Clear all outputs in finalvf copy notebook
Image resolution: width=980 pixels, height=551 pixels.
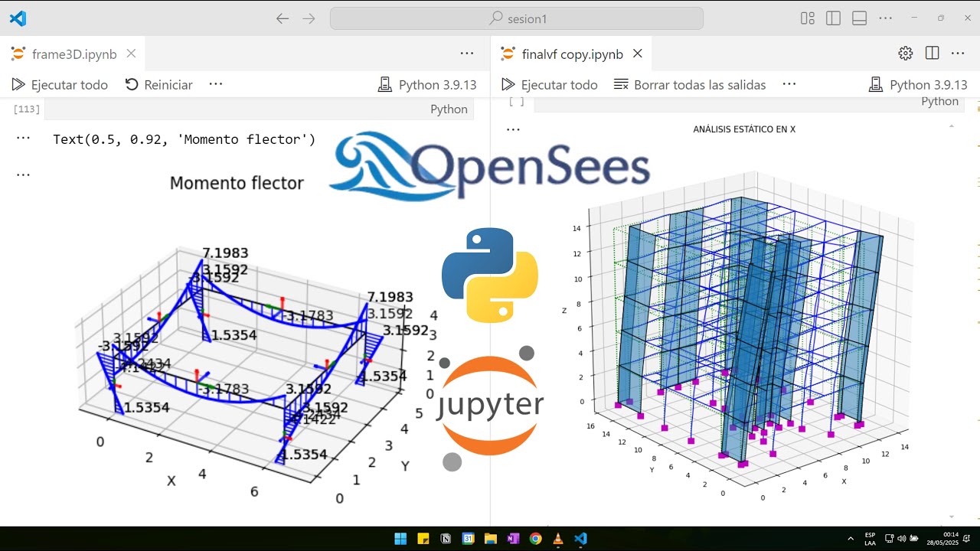[690, 85]
